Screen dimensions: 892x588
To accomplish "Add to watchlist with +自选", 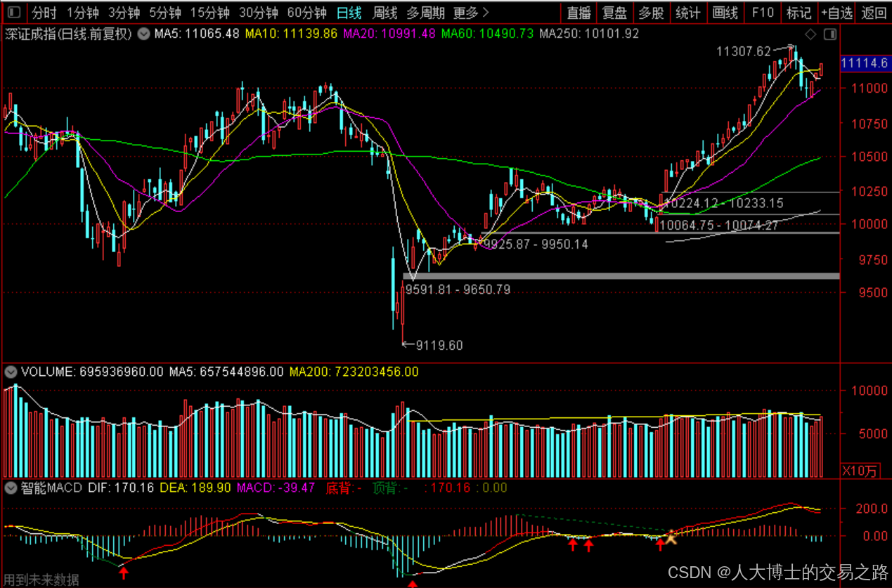I will pos(836,12).
